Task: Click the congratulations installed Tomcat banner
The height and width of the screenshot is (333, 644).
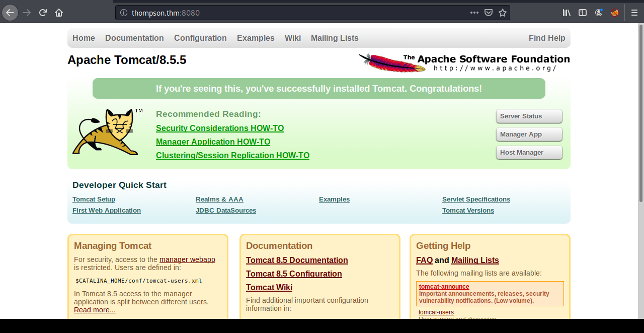Action: point(319,89)
